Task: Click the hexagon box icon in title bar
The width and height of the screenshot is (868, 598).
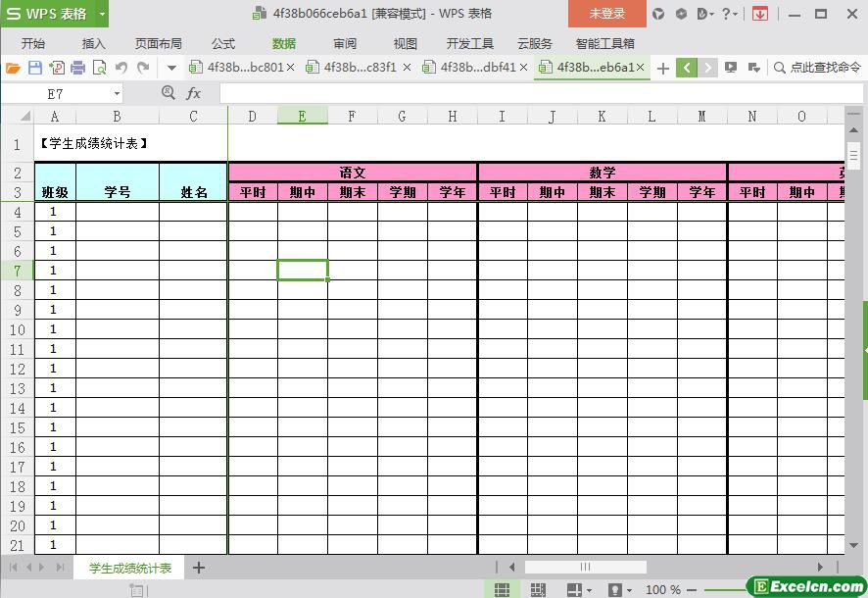Action: point(681,14)
